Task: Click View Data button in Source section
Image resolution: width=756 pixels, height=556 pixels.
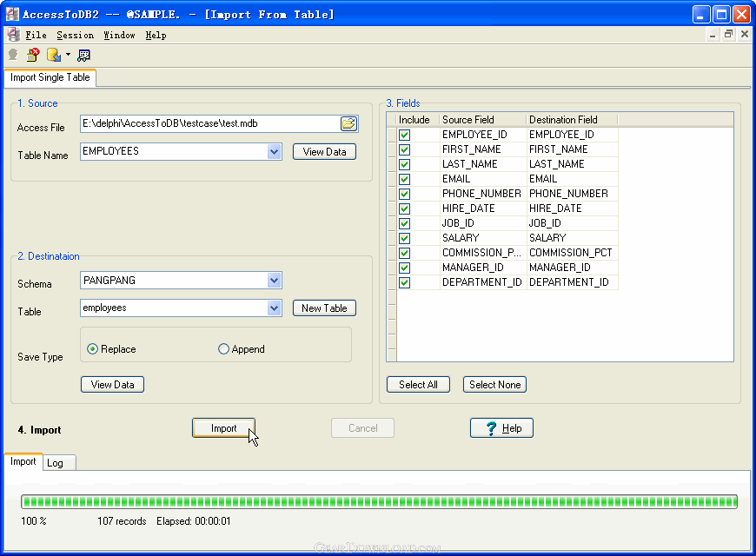Action: [x=324, y=152]
